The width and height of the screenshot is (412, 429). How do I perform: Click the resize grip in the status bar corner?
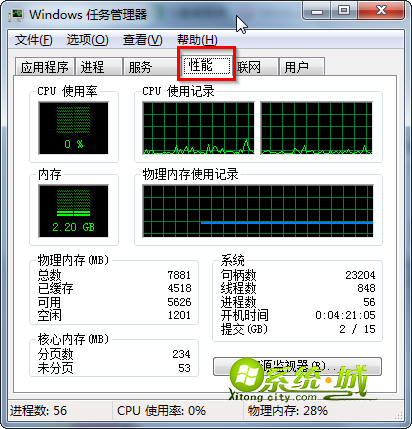tap(399, 414)
